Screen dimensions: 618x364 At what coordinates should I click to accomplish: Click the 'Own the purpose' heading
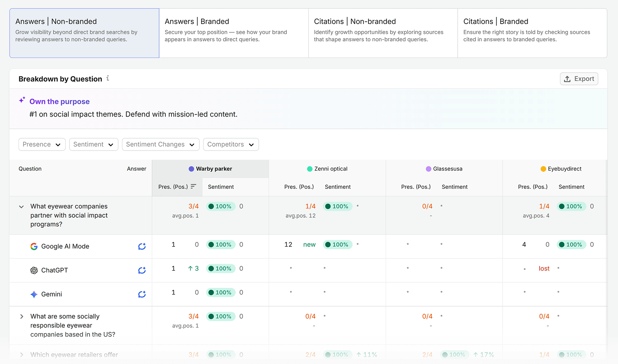pyautogui.click(x=59, y=102)
